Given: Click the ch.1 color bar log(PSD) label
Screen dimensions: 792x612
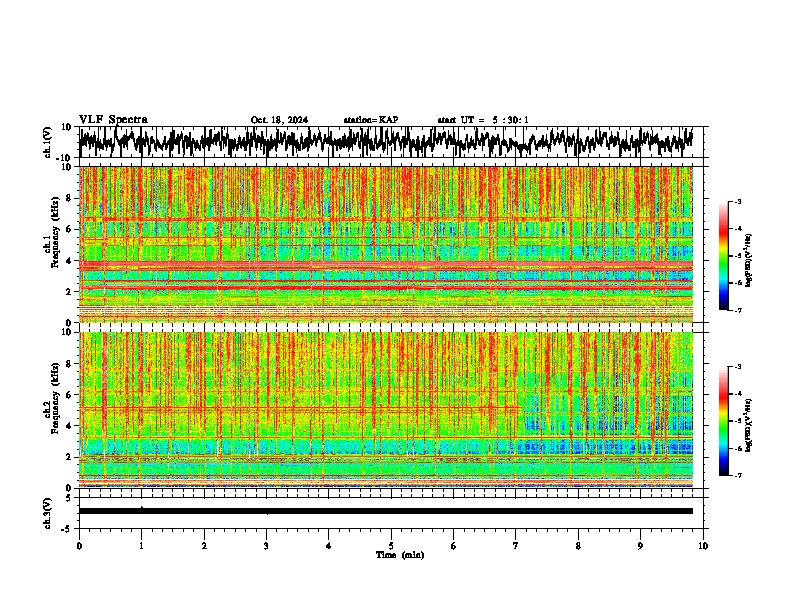Looking at the screenshot, I should coord(748,261).
